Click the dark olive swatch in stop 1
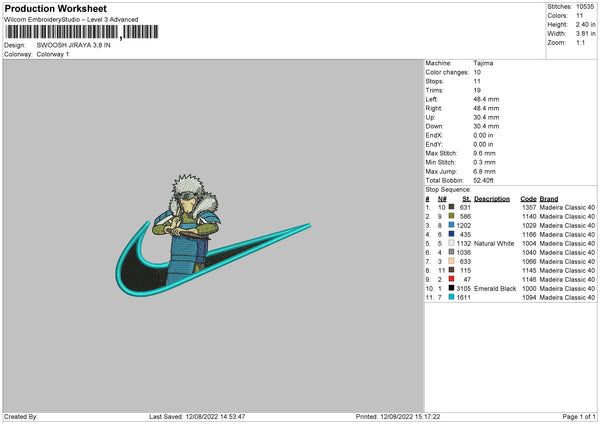600x424 pixels. coord(451,207)
